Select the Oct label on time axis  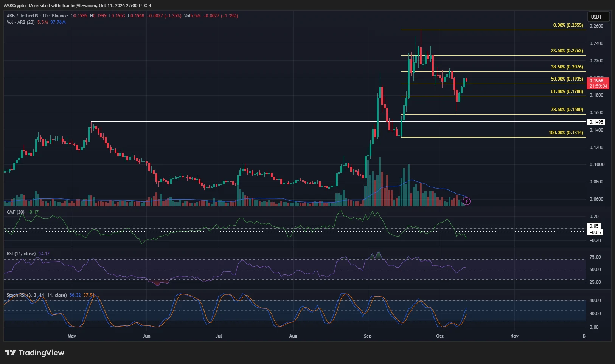[x=440, y=336]
